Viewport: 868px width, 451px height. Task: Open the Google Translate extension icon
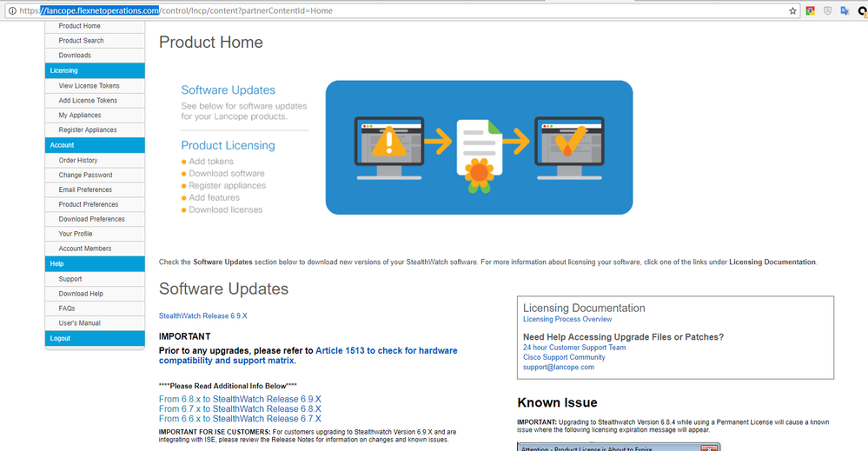[845, 10]
